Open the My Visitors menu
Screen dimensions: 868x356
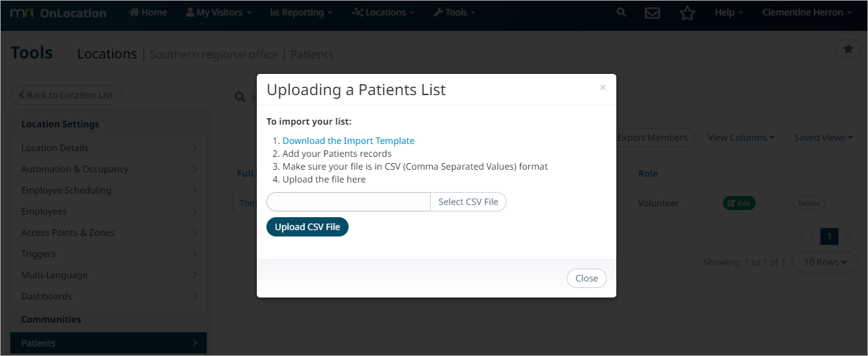tap(218, 12)
